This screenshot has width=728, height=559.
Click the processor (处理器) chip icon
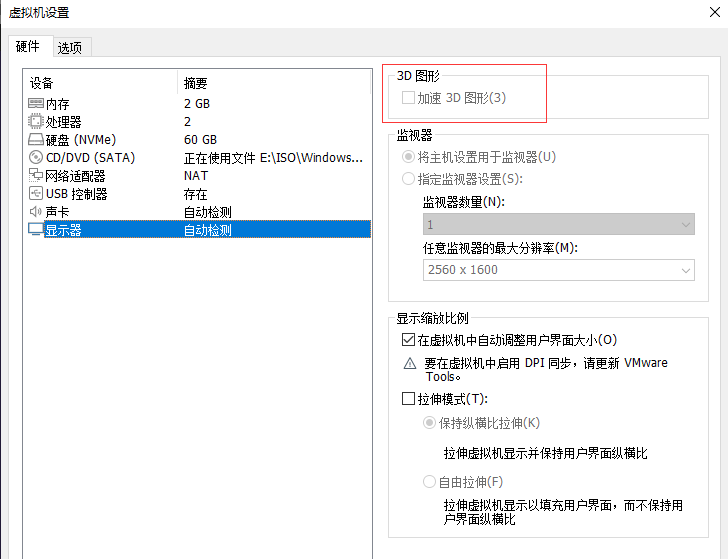(x=35, y=121)
